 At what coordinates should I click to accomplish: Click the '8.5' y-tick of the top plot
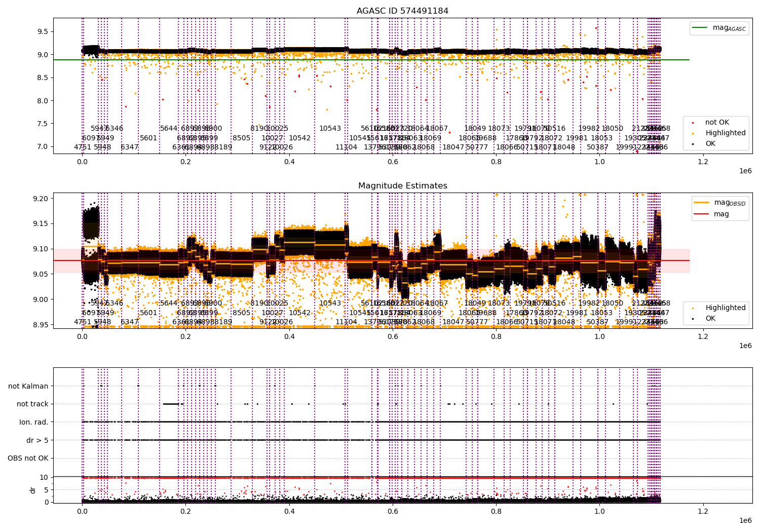[43, 78]
